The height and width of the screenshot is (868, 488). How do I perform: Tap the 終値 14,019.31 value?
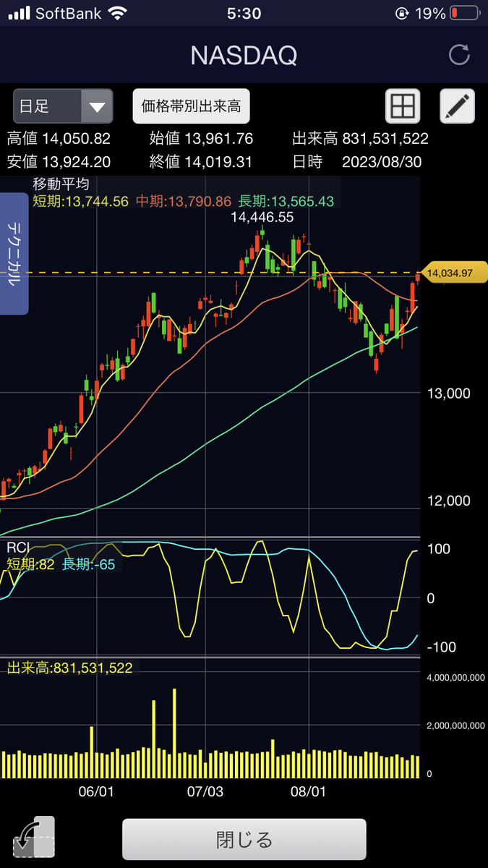[x=201, y=161]
